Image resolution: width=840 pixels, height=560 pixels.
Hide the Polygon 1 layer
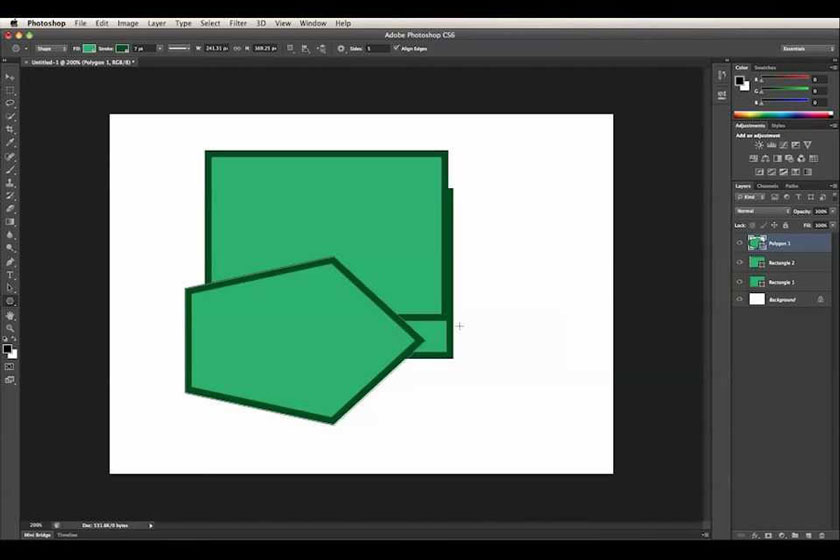pyautogui.click(x=740, y=243)
